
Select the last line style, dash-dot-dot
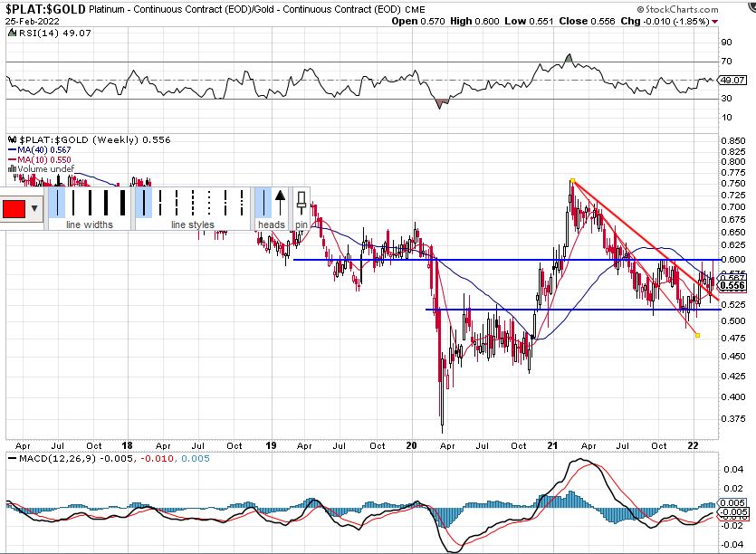(242, 203)
